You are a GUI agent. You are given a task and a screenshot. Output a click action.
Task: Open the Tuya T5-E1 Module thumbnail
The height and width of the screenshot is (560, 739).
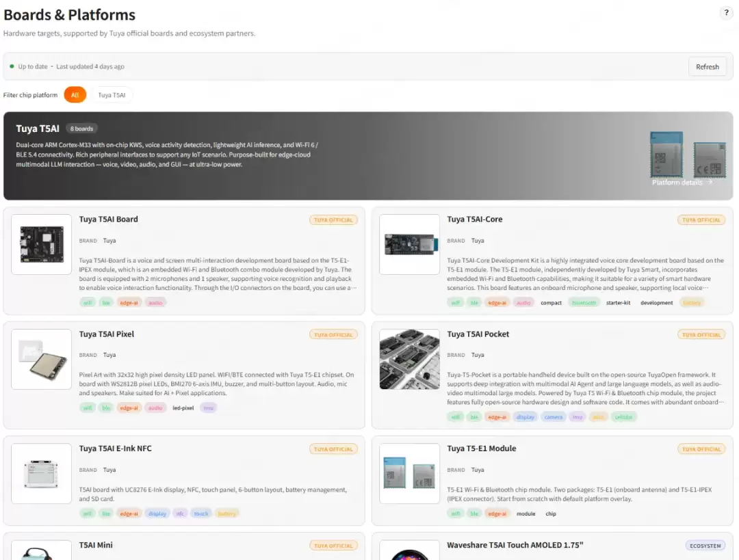(x=410, y=474)
